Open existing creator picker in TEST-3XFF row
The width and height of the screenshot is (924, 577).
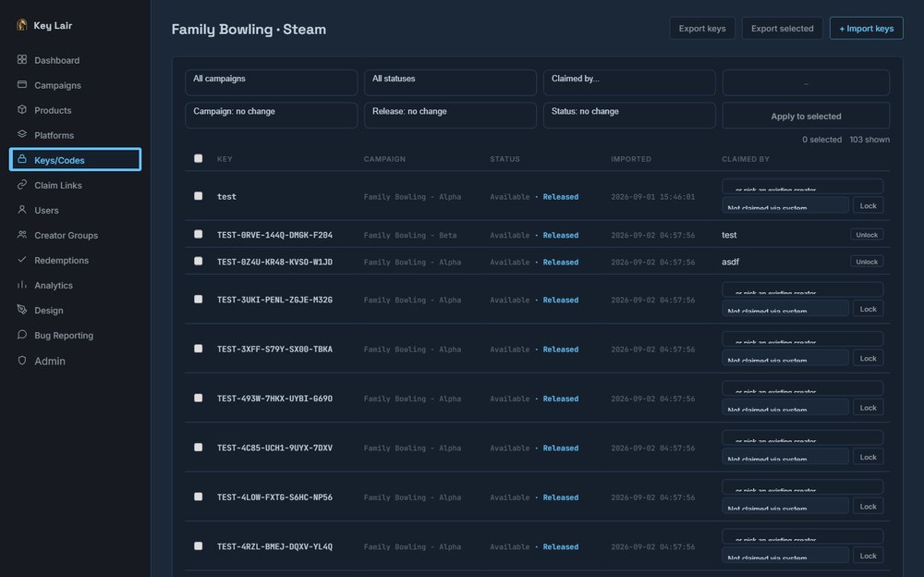(803, 338)
